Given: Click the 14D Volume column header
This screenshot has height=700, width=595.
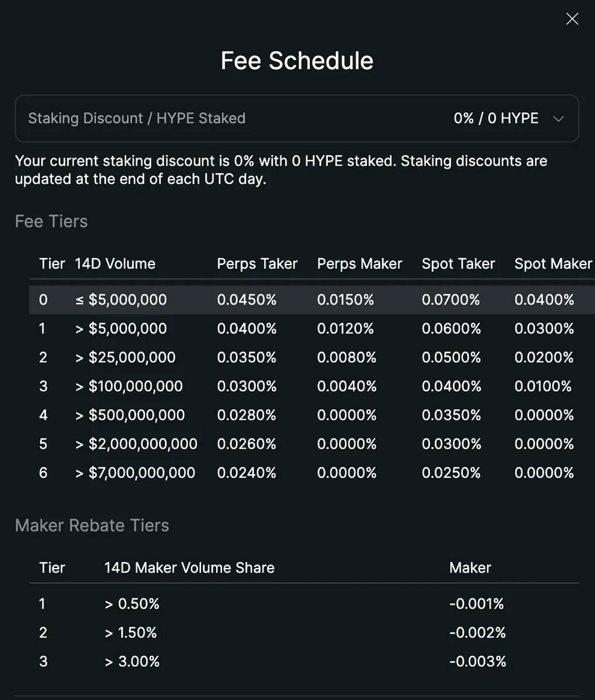Looking at the screenshot, I should coord(115,263).
